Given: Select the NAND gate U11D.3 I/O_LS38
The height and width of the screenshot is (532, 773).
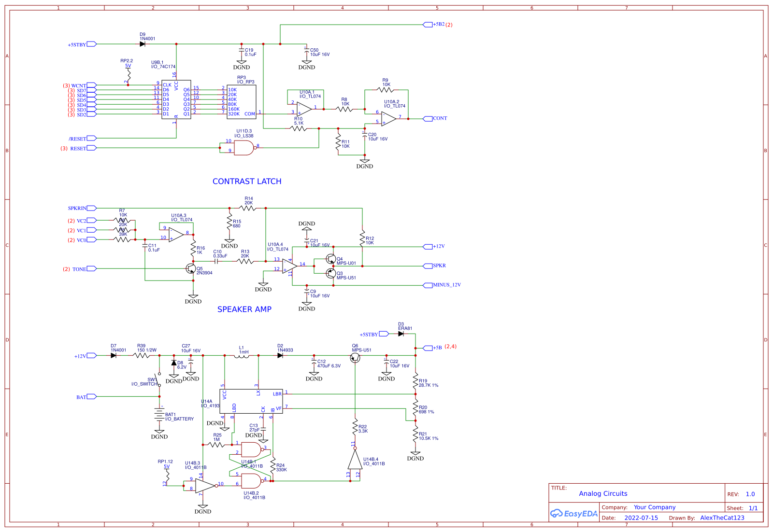Looking at the screenshot, I should click(243, 147).
